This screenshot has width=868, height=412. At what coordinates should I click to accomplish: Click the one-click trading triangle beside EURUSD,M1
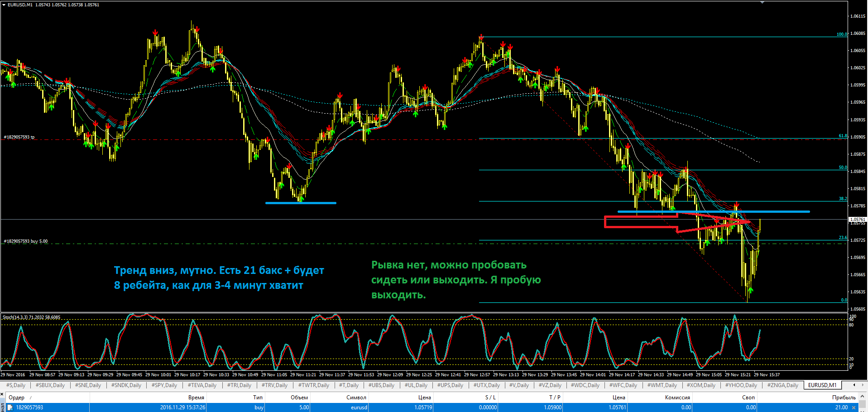4,5
